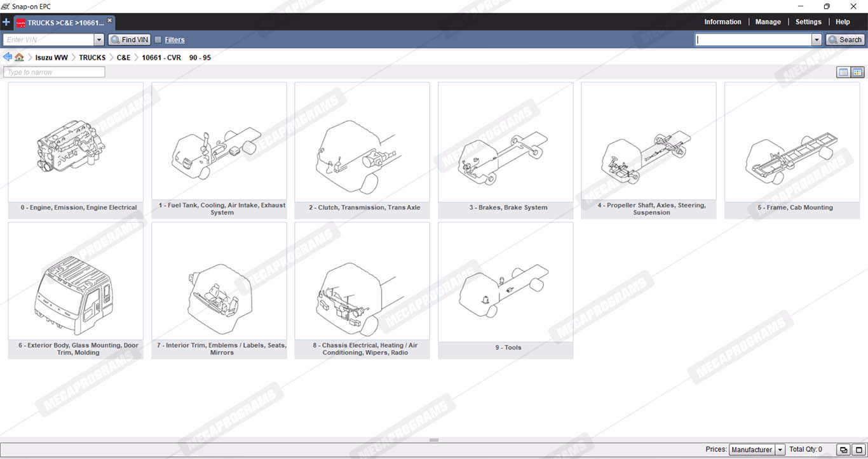
Task: Expand the search field dropdown arrow
Action: point(817,39)
